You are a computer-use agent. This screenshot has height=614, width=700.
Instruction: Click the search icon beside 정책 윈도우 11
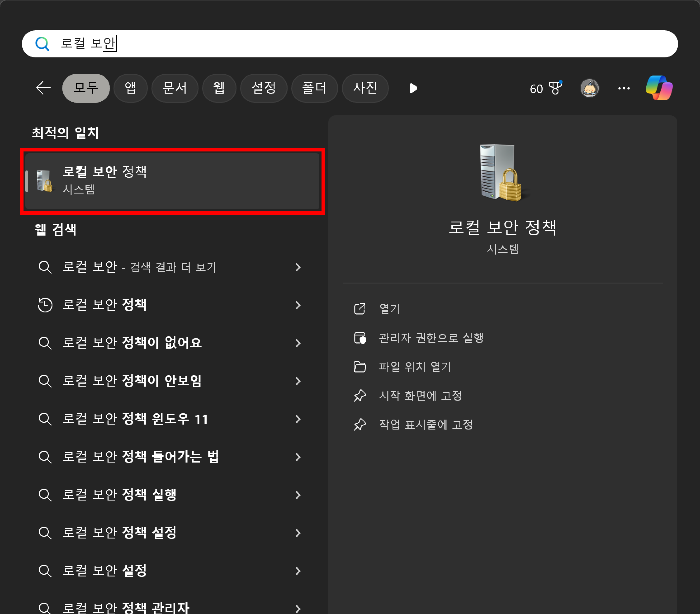tap(45, 419)
